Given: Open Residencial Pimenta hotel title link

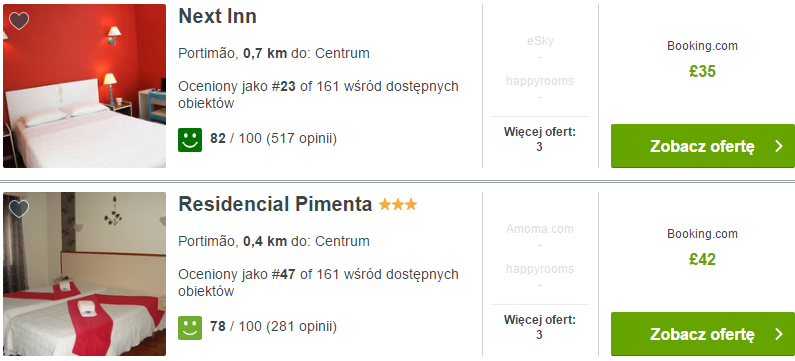Looking at the screenshot, I should [275, 204].
